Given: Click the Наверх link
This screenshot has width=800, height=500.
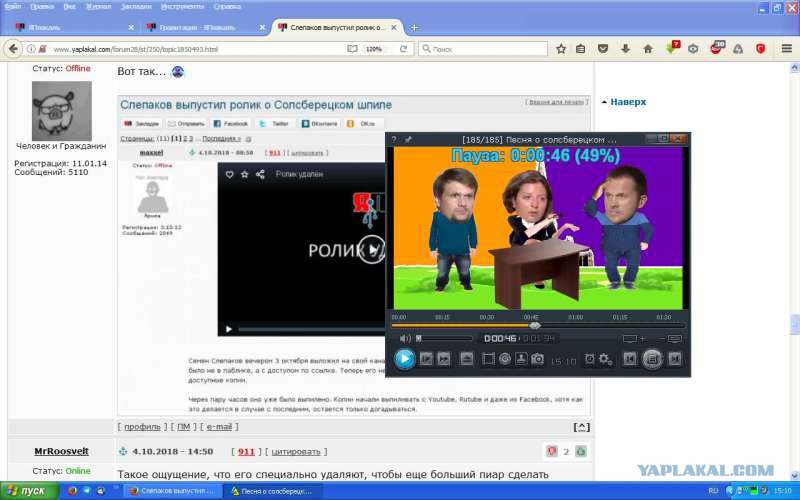Looking at the screenshot, I should pyautogui.click(x=628, y=102).
